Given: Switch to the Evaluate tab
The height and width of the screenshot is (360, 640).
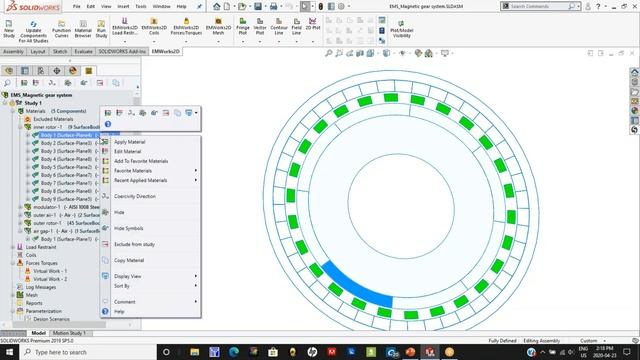Looking at the screenshot, I should tap(83, 52).
